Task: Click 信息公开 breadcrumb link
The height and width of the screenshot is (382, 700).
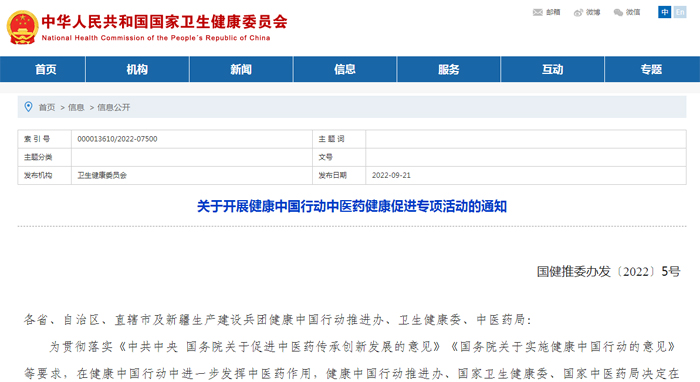Action: click(114, 108)
